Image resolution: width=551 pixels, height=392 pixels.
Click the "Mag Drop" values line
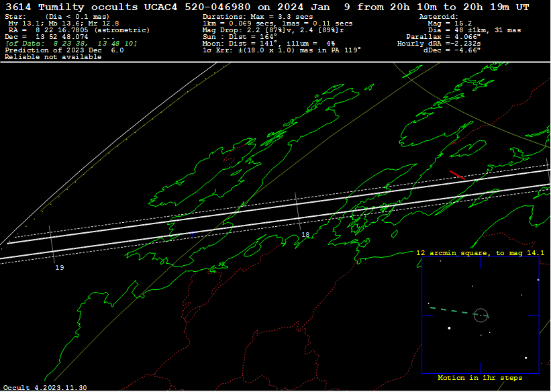click(x=274, y=30)
